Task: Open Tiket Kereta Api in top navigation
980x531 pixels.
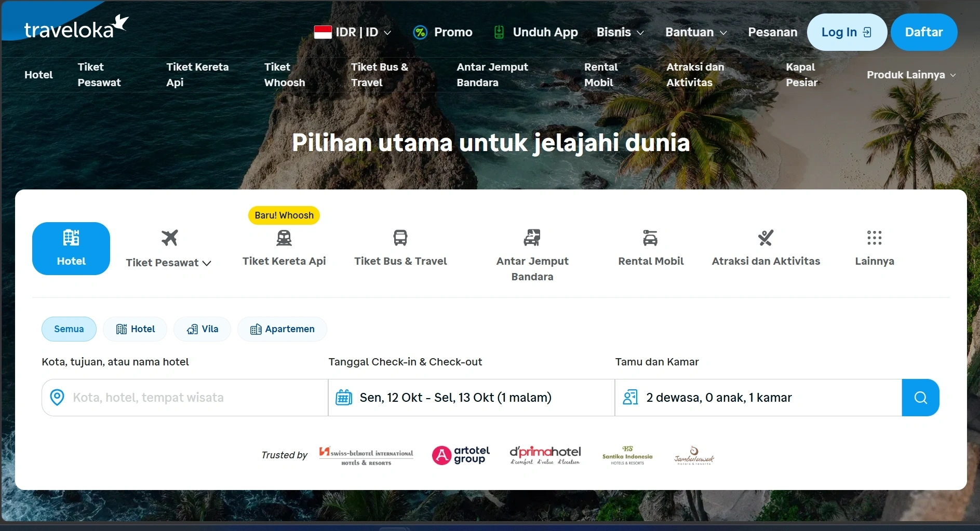Action: pyautogui.click(x=197, y=75)
